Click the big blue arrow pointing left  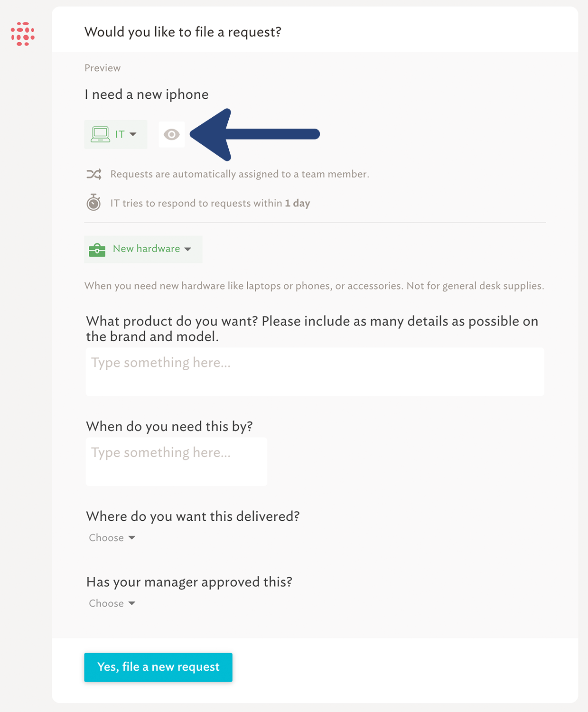[255, 134]
